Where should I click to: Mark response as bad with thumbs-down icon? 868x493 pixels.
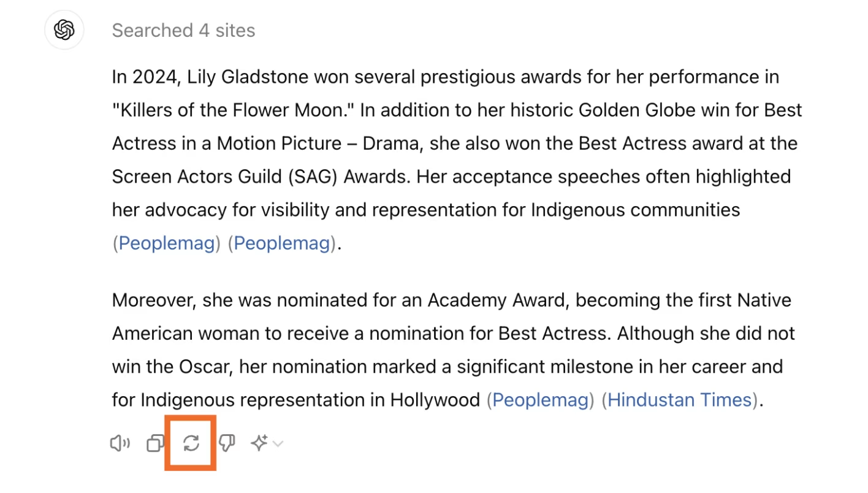click(x=227, y=443)
